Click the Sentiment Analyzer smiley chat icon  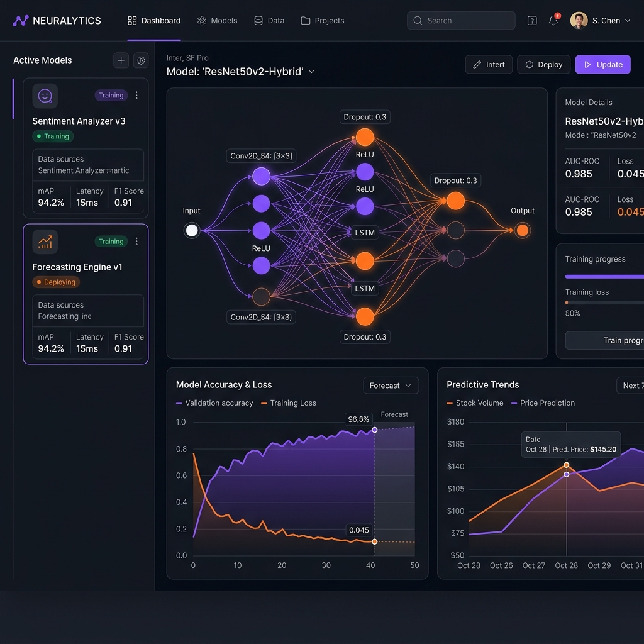(x=45, y=96)
